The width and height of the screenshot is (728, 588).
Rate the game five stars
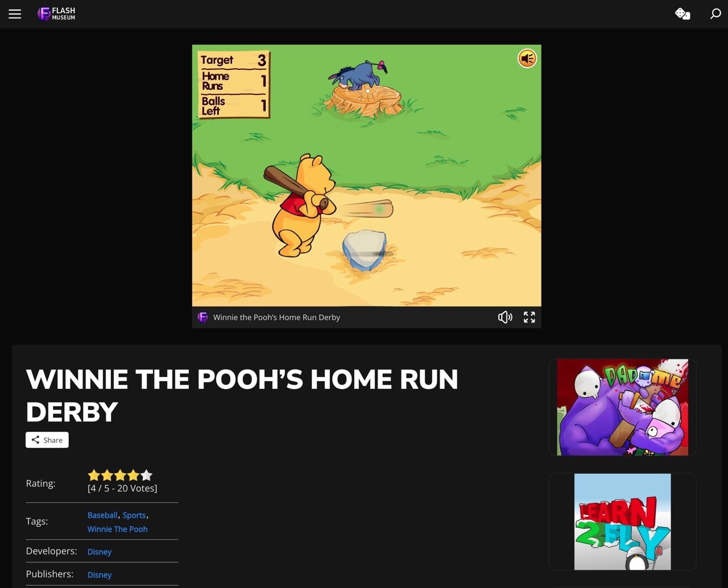point(147,475)
